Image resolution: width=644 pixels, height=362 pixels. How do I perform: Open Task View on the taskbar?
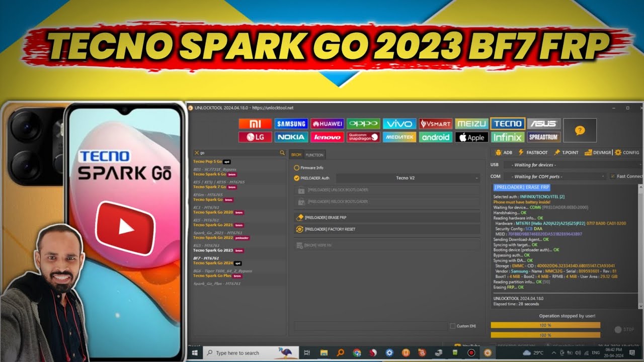(x=307, y=353)
